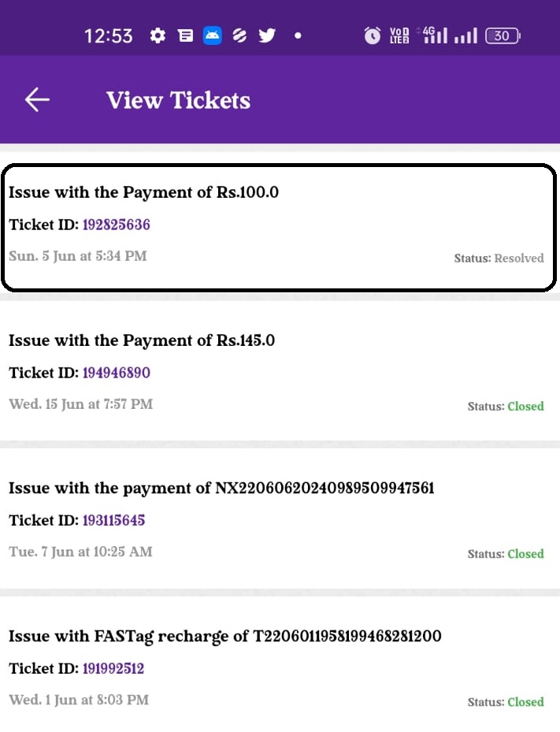Tap the settings gear status icon
560x732 pixels.
(x=158, y=35)
